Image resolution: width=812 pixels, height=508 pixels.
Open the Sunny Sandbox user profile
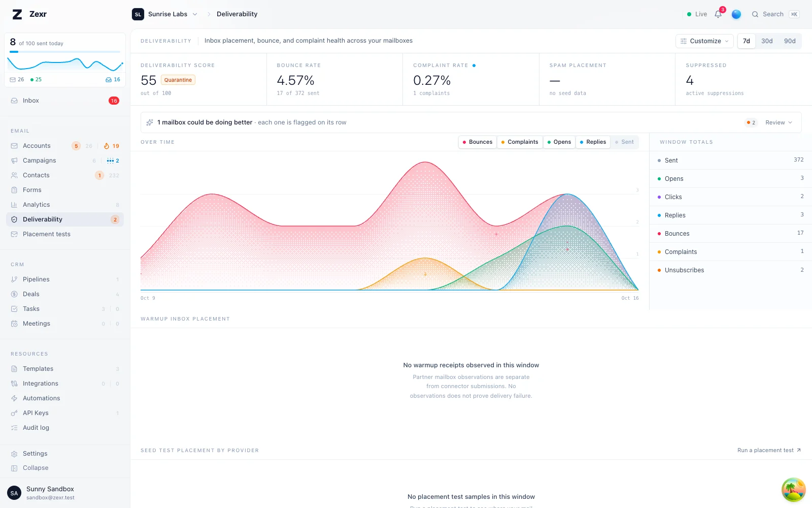(65, 493)
